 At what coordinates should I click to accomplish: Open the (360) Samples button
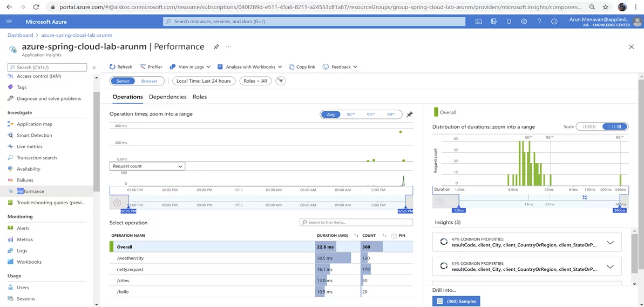(x=456, y=301)
